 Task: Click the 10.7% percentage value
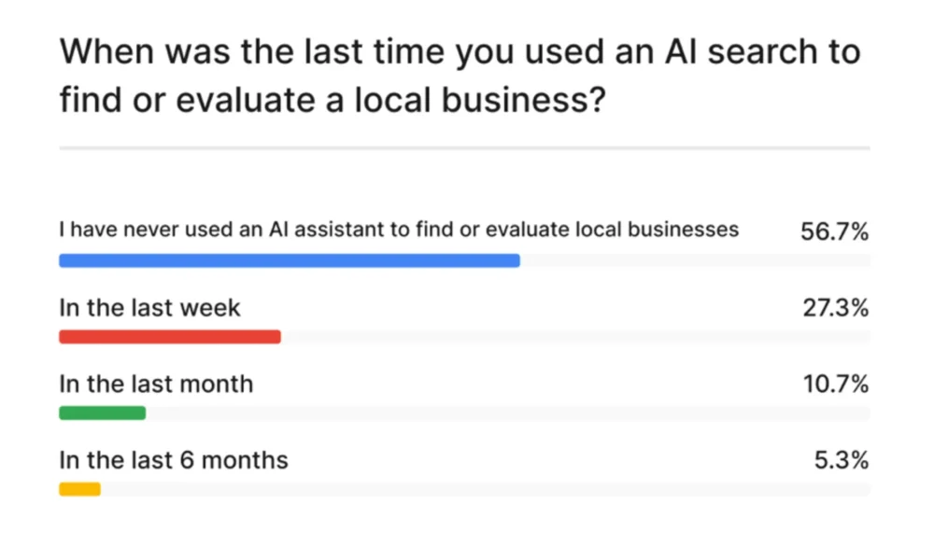click(x=836, y=384)
